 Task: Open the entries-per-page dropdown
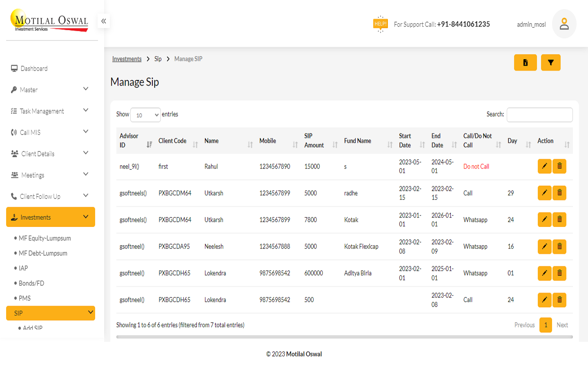pyautogui.click(x=145, y=115)
